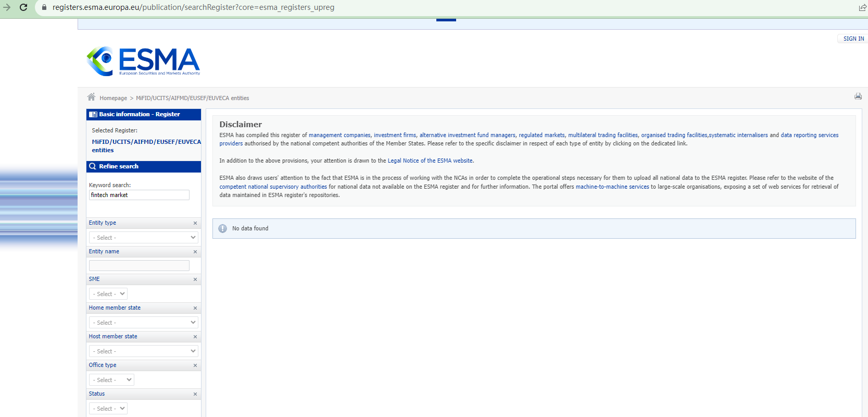The width and height of the screenshot is (868, 417).
Task: Click the Keyword search input field
Action: tap(139, 195)
